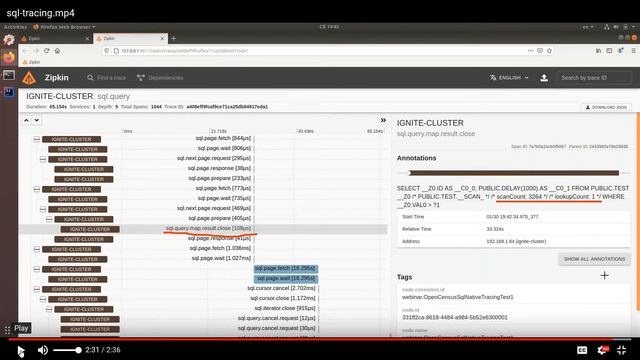The width and height of the screenshot is (640, 360).
Task: Mute the video with speaker icon
Action: click(x=42, y=350)
